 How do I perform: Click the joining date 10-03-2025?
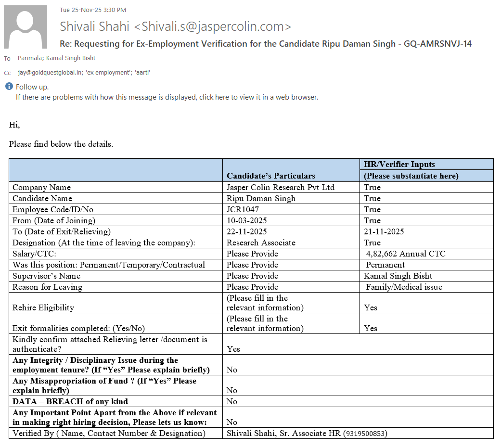click(246, 220)
